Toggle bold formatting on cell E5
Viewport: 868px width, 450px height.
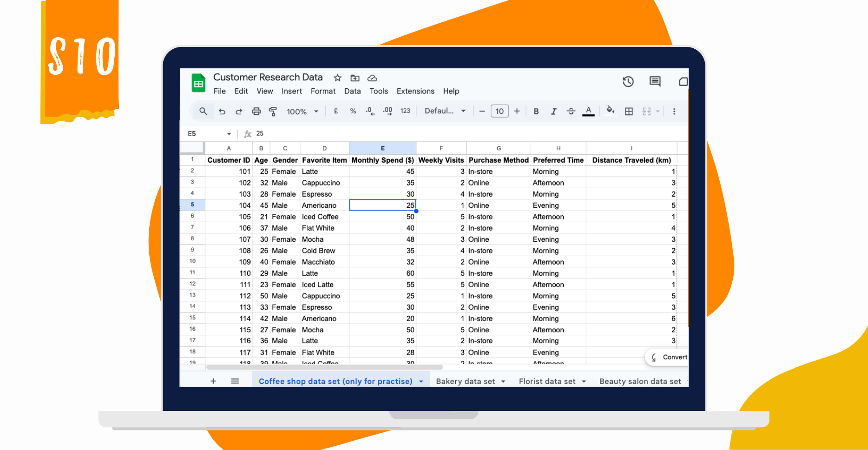point(536,111)
